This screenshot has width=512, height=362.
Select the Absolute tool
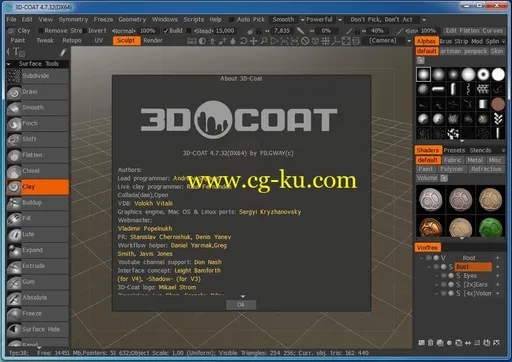37,298
